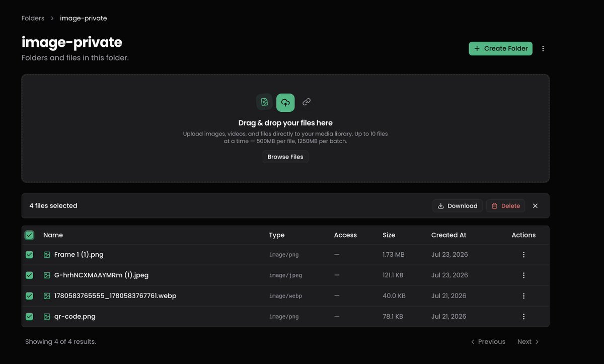Viewport: 604px width, 364px height.
Task: Click the Drag & drop upload area heading
Action: pos(285,123)
